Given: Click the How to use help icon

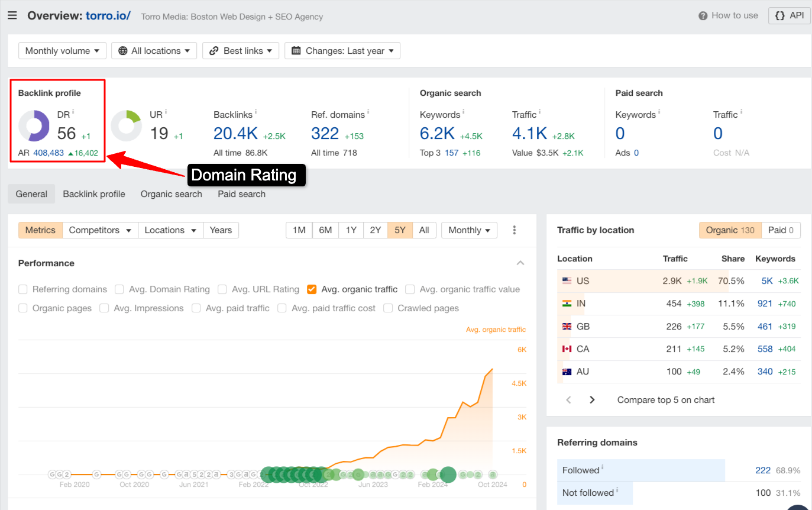Looking at the screenshot, I should click(703, 16).
